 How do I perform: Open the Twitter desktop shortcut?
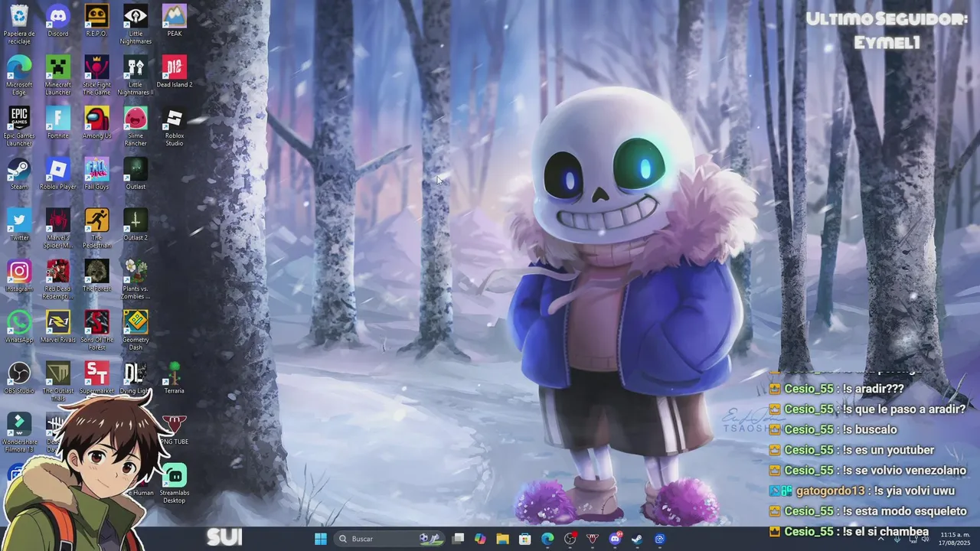click(x=19, y=225)
